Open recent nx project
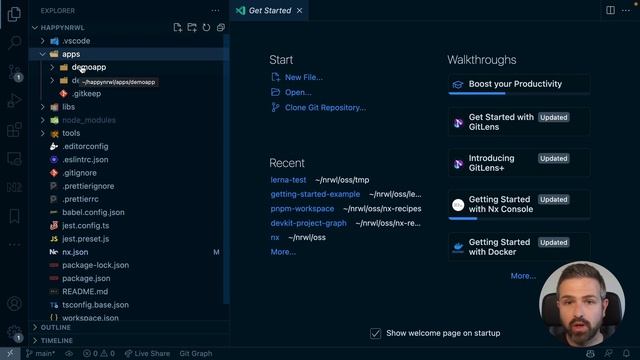The image size is (640, 360). [275, 237]
